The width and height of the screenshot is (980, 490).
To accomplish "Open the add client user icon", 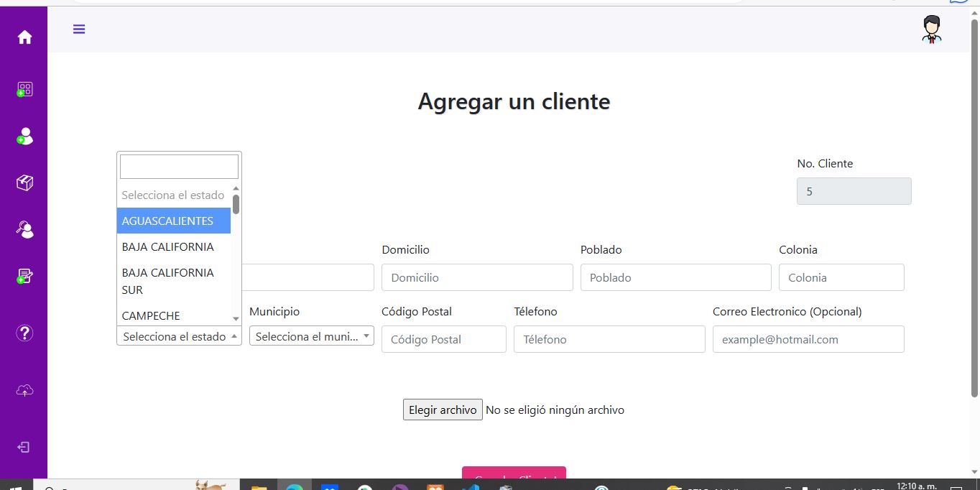I will [x=24, y=136].
